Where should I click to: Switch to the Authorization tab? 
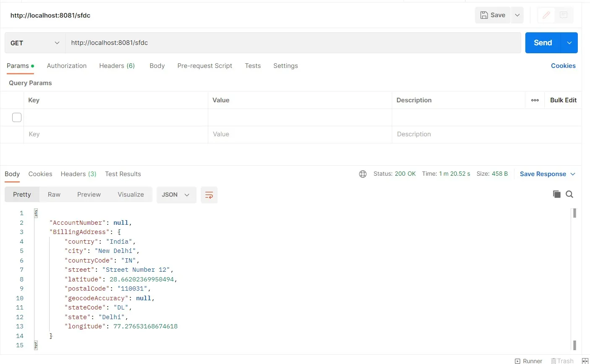coord(67,66)
